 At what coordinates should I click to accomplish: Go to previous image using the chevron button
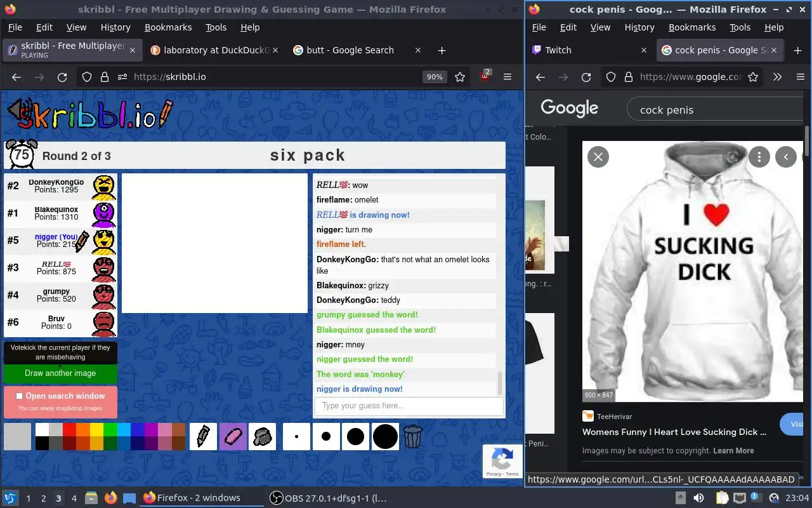pos(786,157)
